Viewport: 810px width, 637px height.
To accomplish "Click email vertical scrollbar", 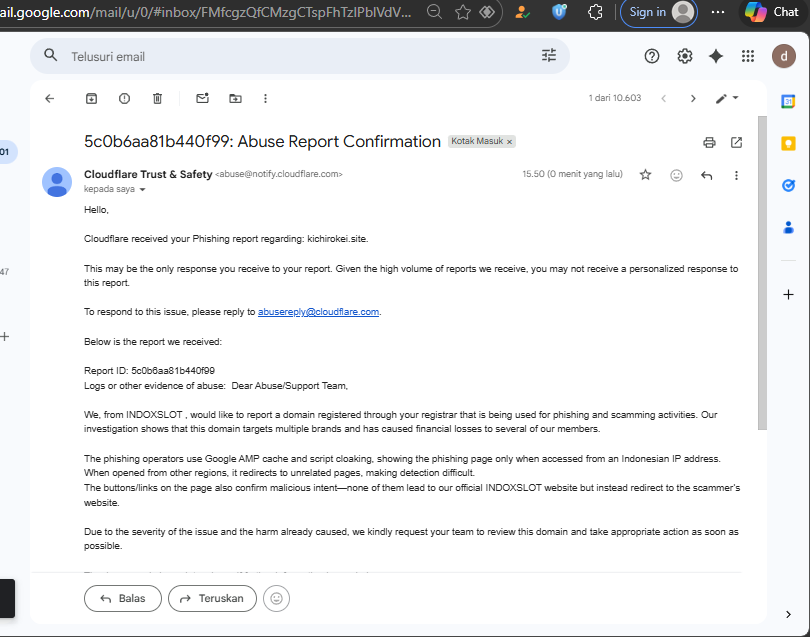I will click(x=762, y=273).
